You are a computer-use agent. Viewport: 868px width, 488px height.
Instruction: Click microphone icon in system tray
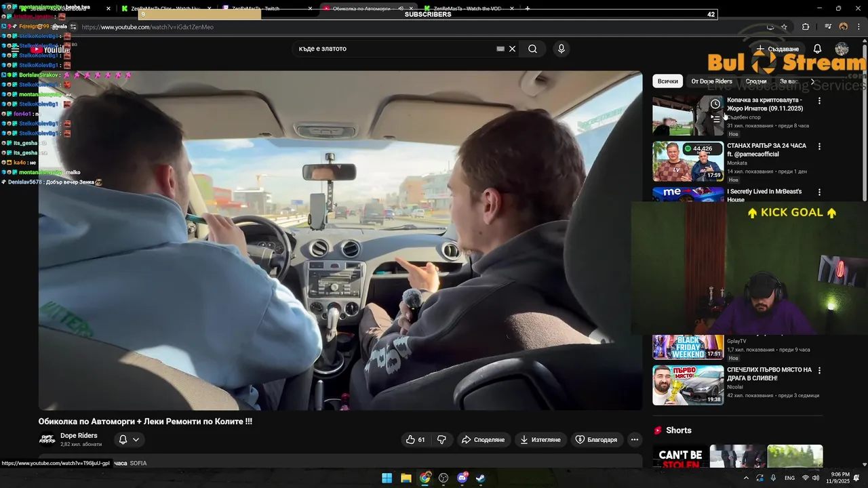pos(773,478)
